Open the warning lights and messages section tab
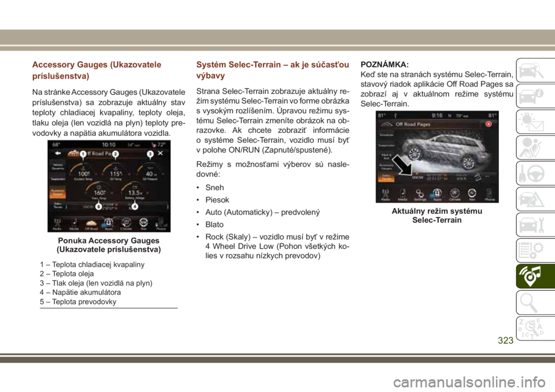555x392 pixels. (535, 122)
